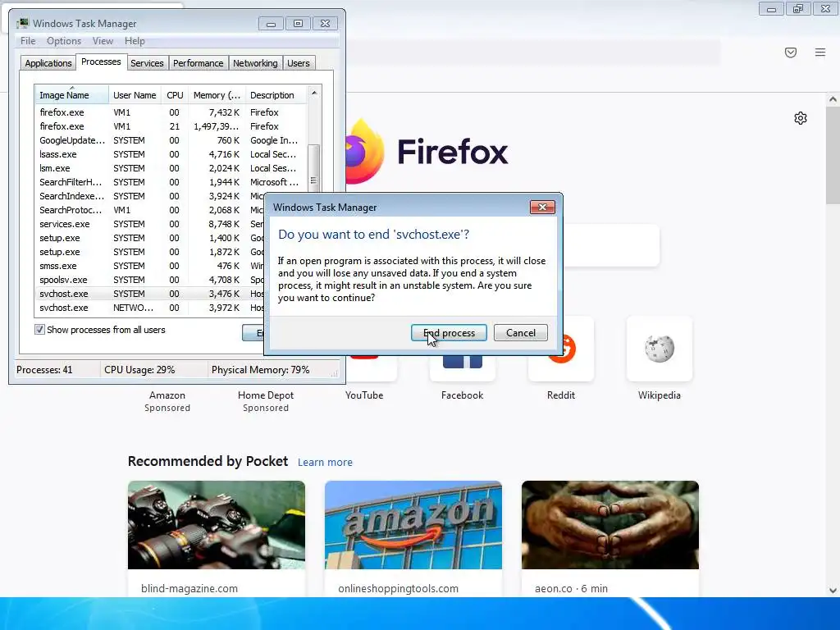Open the camera article thumbnail from blind-magazine.com
Screen dimensions: 840x630
click(x=217, y=525)
